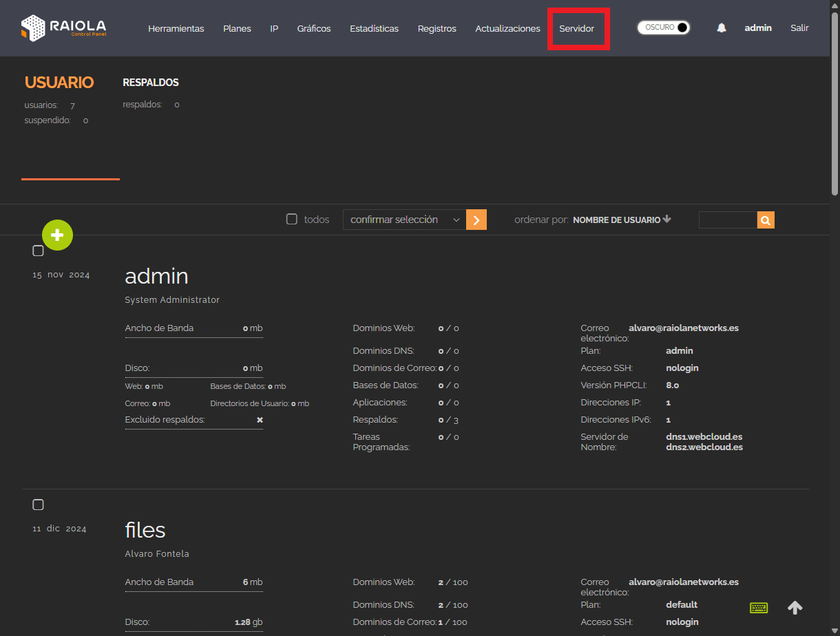
Task: Click the orange confirm selection arrow button
Action: (x=476, y=220)
